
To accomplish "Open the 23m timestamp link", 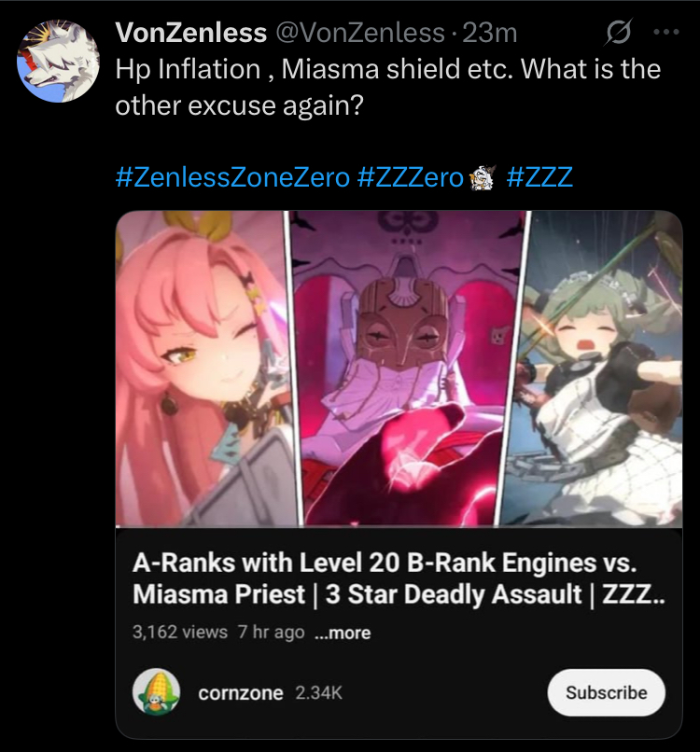I will coord(490,33).
